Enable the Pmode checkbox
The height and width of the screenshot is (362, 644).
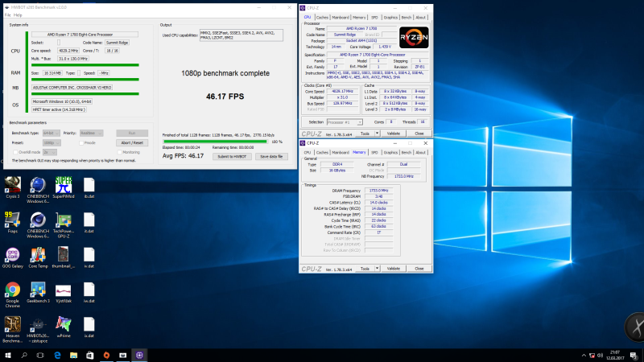pyautogui.click(x=81, y=143)
